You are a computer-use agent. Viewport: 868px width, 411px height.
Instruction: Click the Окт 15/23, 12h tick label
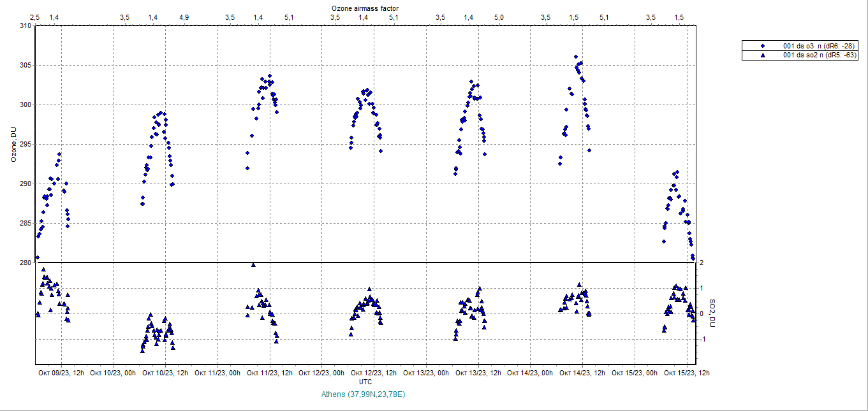(x=686, y=373)
